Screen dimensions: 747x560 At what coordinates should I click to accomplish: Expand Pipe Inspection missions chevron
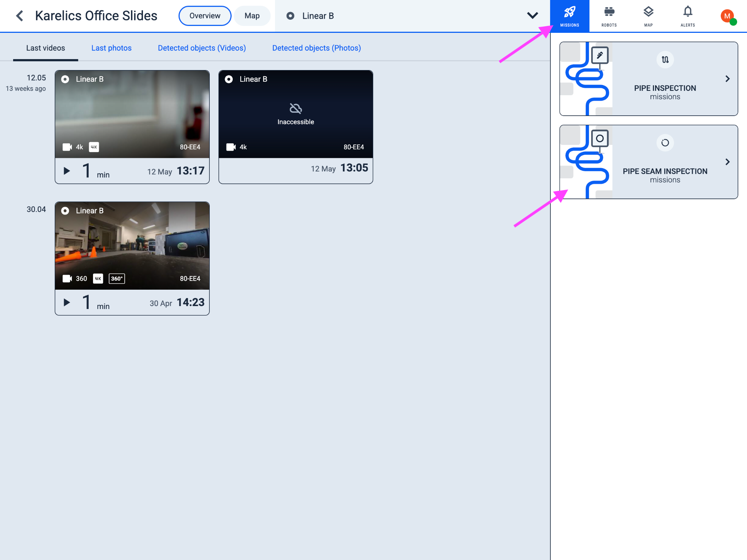727,79
